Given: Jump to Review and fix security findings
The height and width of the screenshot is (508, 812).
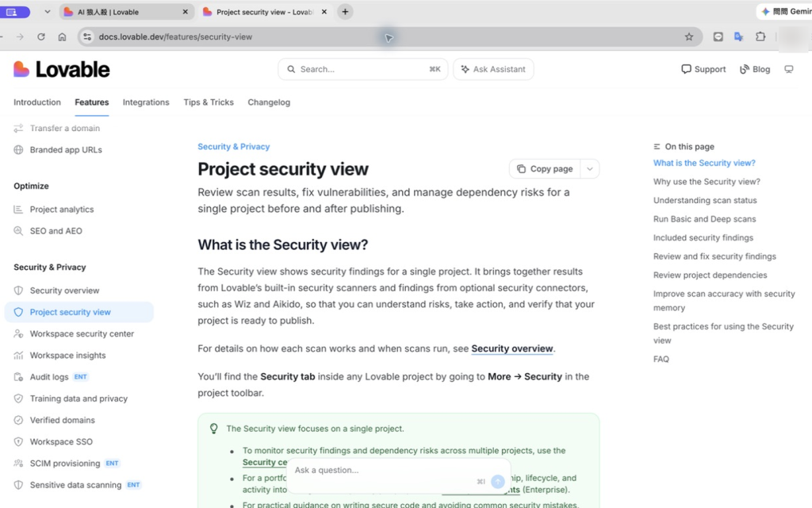Looking at the screenshot, I should click(714, 256).
